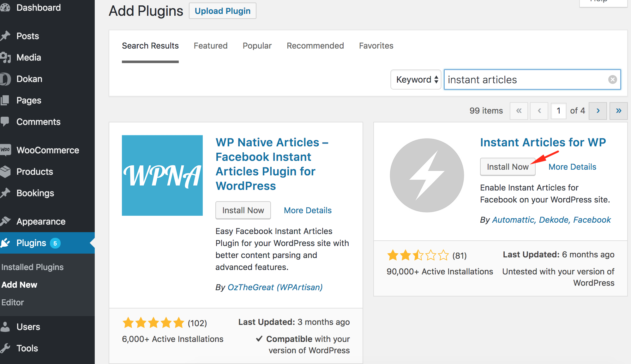
Task: Open author link Facebook
Action: click(592, 220)
